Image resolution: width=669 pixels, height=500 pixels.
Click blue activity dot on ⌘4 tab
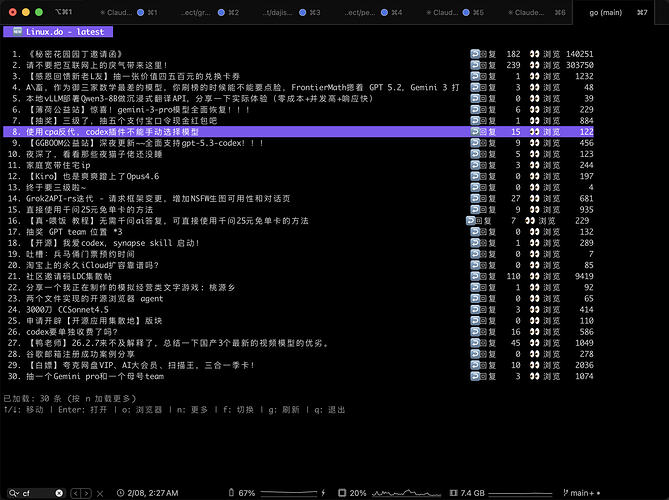point(384,12)
